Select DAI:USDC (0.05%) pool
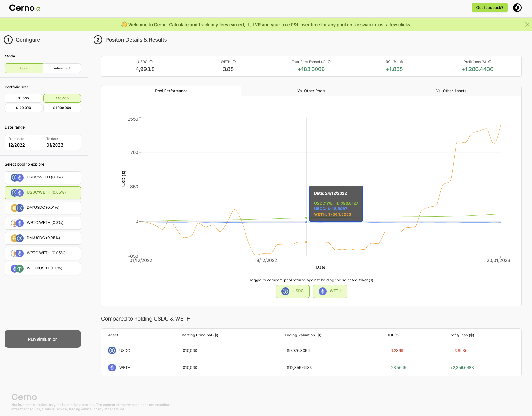The width and height of the screenshot is (532, 416). click(43, 238)
